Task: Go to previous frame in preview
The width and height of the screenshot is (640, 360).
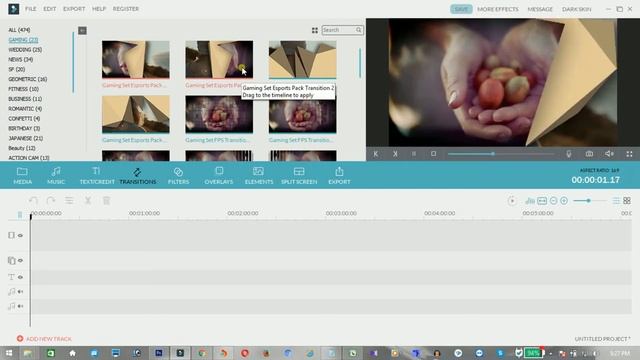Action: (376, 154)
